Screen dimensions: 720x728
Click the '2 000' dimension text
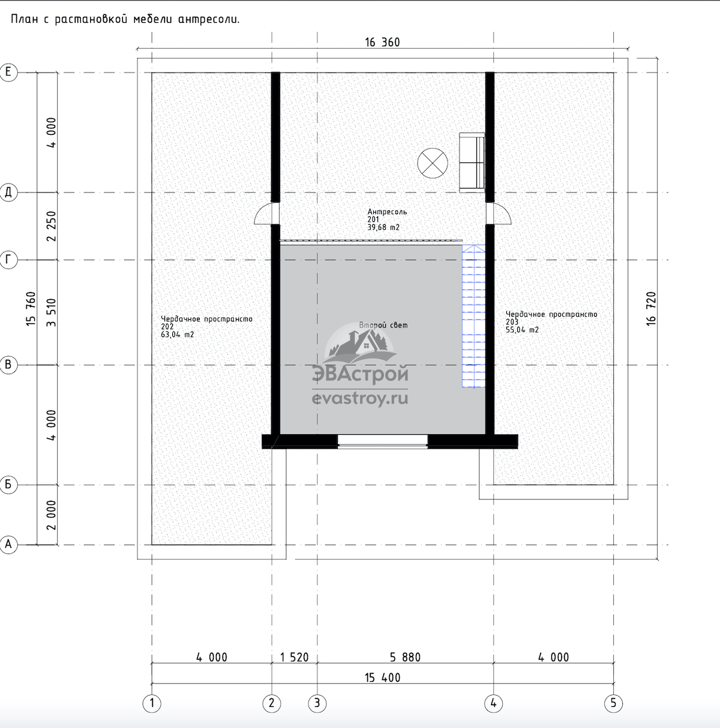pos(52,515)
